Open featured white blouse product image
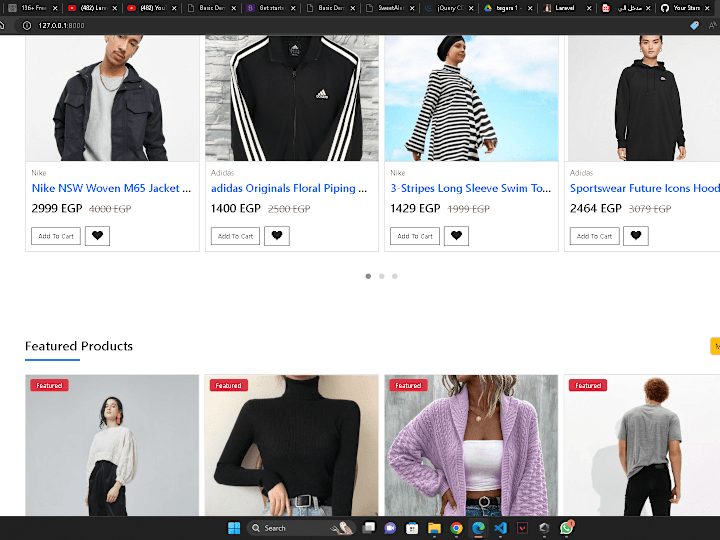The width and height of the screenshot is (720, 540). [112, 445]
